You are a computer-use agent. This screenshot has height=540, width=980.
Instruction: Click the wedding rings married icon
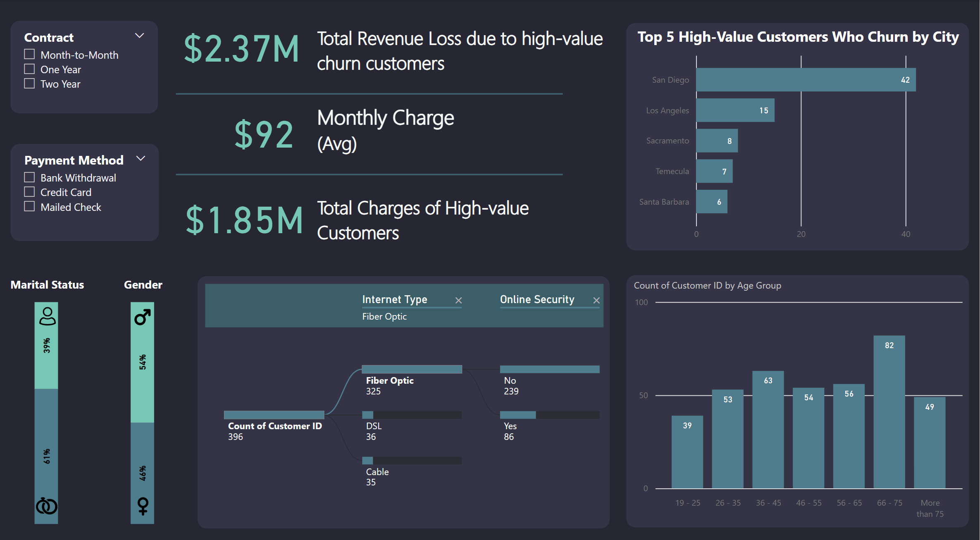[46, 506]
